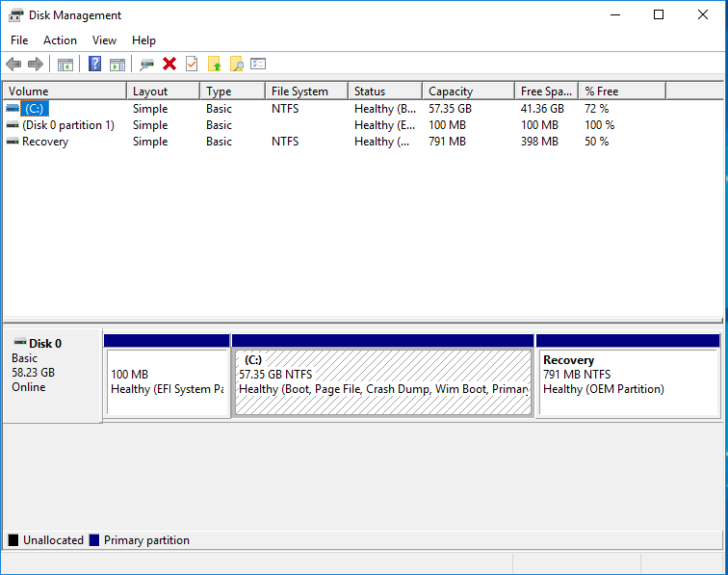The image size is (728, 575).
Task: Click the yellow folder green arrow icon
Action: tap(214, 64)
